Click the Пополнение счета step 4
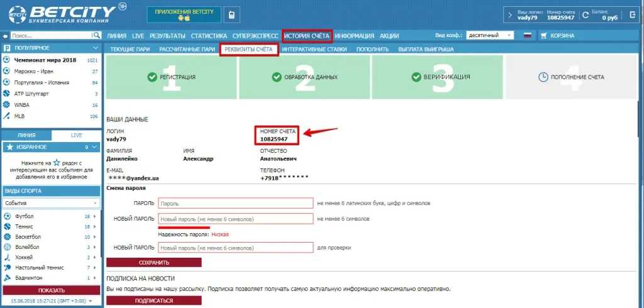Image resolution: width=644 pixels, height=308 pixels. coord(571,77)
